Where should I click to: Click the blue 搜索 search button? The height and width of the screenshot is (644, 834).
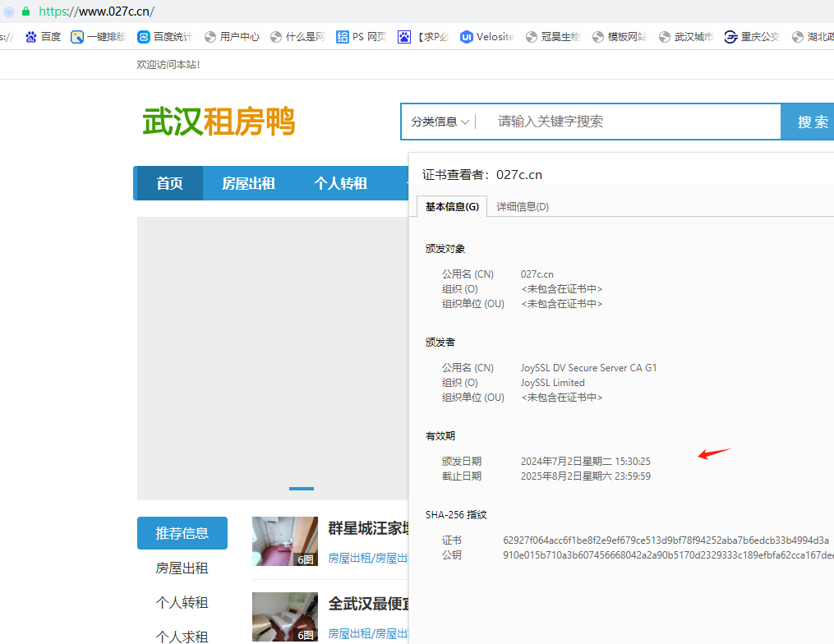pyautogui.click(x=808, y=122)
